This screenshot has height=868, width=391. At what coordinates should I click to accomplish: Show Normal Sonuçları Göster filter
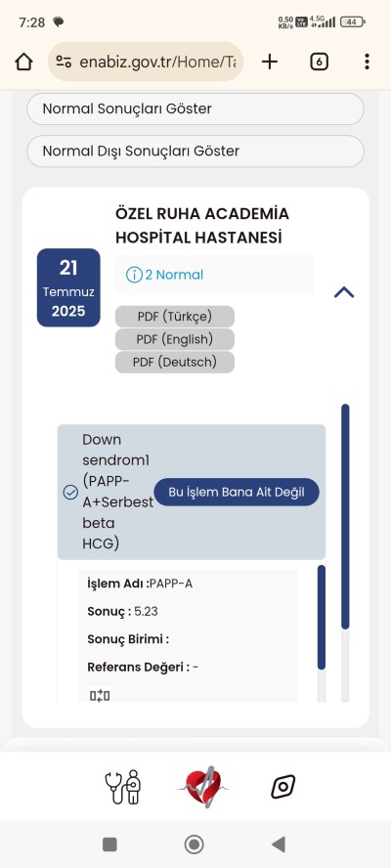click(x=195, y=109)
